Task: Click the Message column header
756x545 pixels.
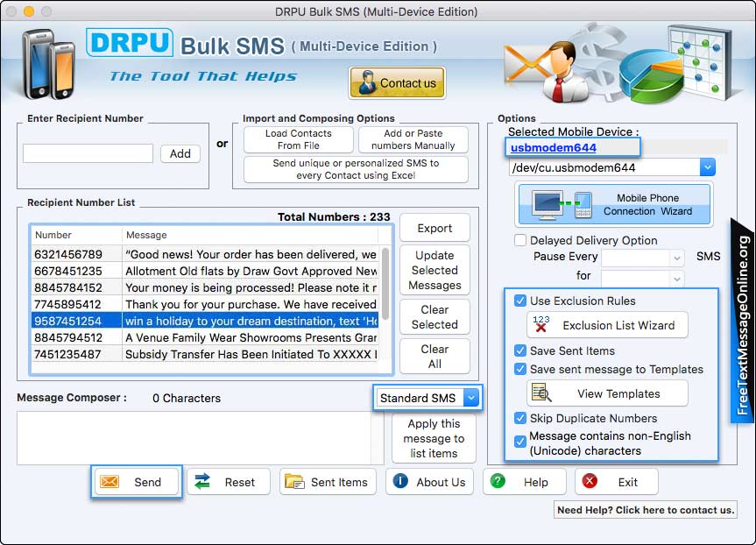Action: click(250, 235)
